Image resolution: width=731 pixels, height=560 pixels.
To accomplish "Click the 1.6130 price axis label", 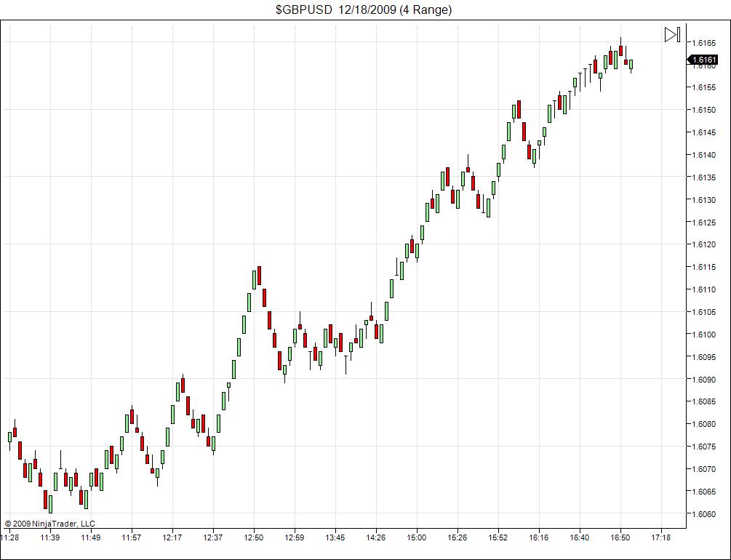I will point(703,200).
